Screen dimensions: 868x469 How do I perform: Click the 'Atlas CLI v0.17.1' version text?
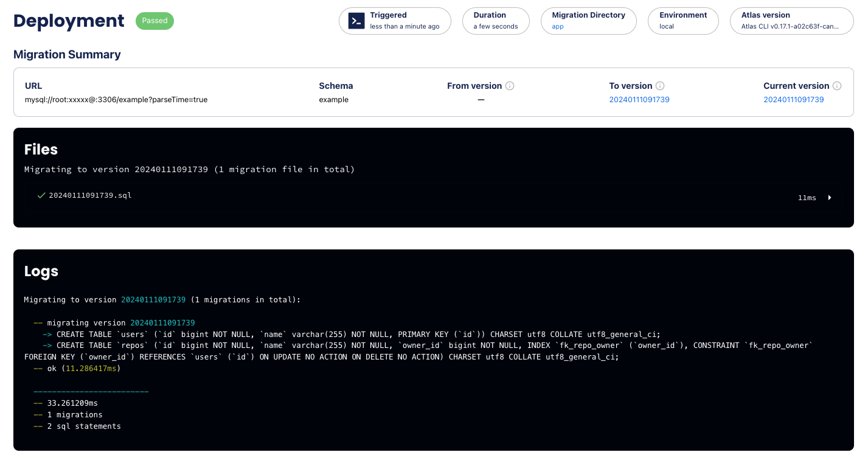tap(790, 27)
